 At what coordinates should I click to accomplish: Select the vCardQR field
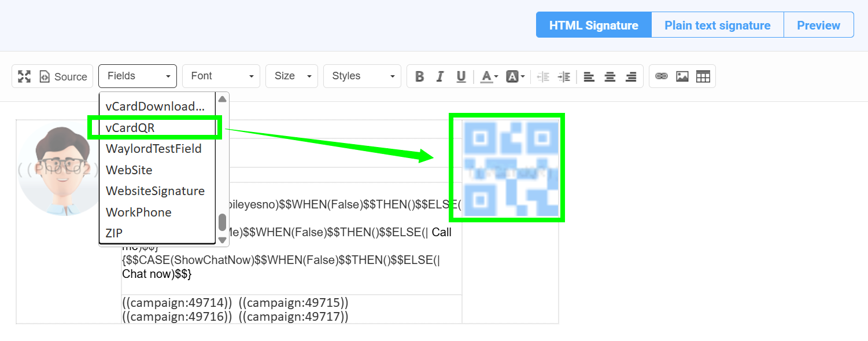[158, 127]
